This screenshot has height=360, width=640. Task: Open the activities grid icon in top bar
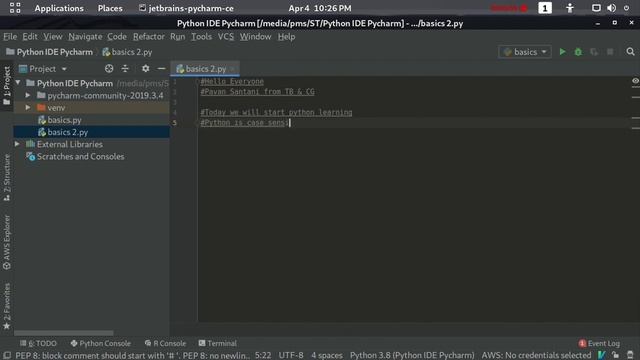[x=15, y=8]
